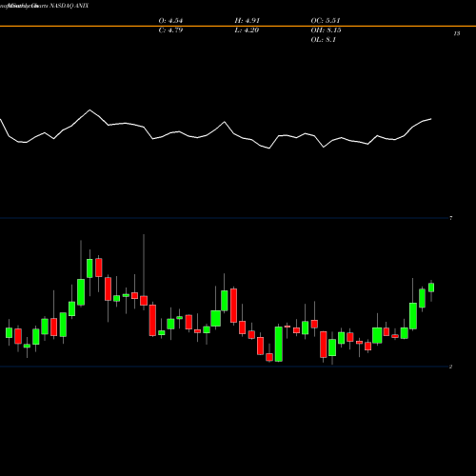Image resolution: width=476 pixels, height=476 pixels.
Task: Click the end point of the white indicator line
Action: pos(431,119)
